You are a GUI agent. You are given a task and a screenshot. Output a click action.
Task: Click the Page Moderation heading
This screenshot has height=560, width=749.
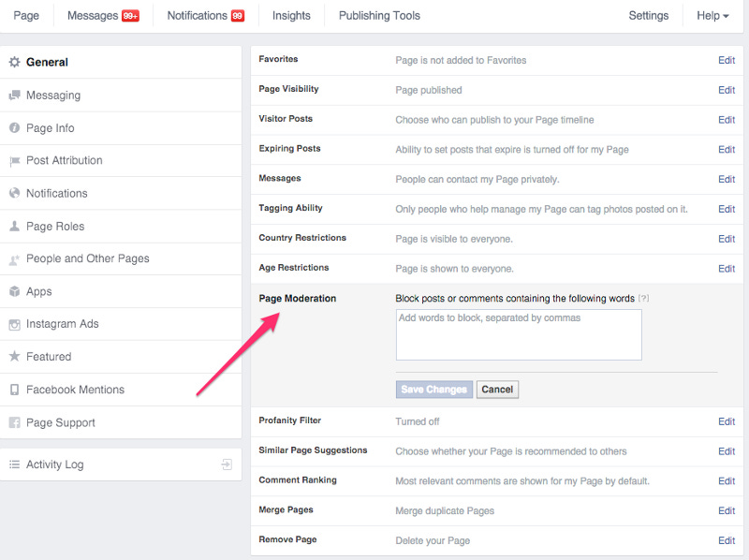tap(298, 298)
